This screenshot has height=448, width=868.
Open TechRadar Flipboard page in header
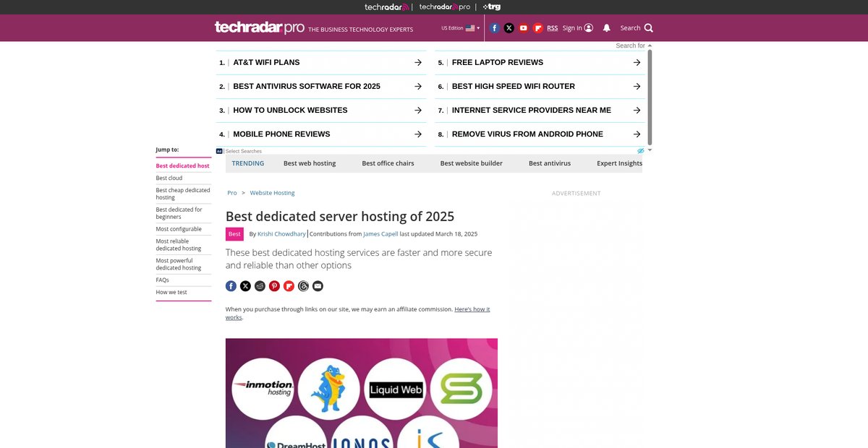point(537,28)
